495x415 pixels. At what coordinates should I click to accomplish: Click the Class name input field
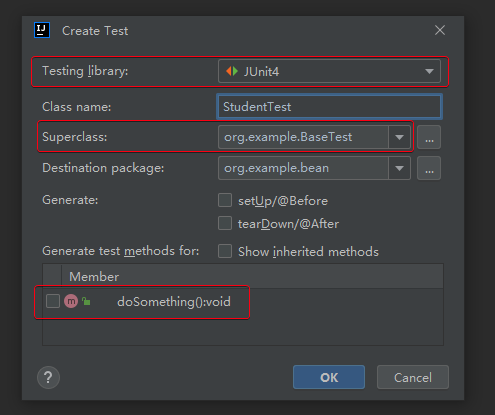329,107
